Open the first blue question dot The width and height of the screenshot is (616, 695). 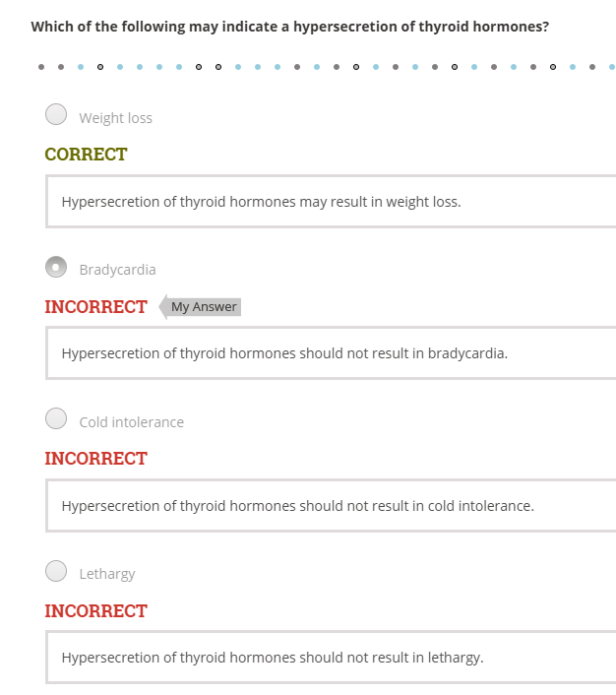click(81, 67)
